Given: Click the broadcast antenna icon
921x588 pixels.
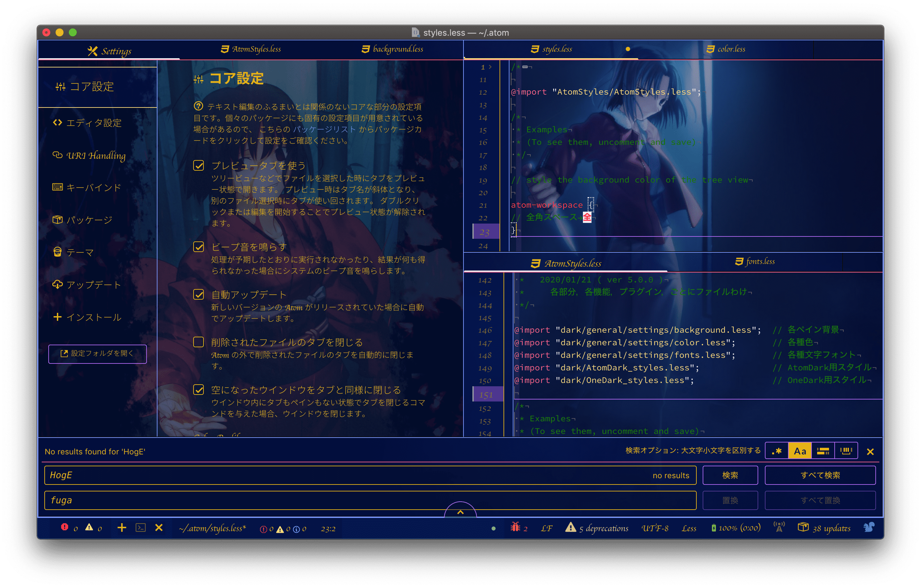Looking at the screenshot, I should tap(779, 527).
